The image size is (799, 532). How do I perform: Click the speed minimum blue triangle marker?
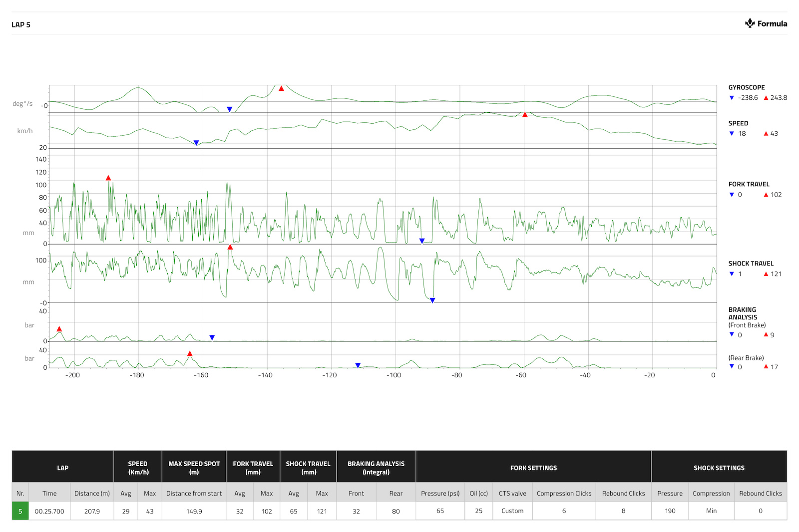[196, 143]
